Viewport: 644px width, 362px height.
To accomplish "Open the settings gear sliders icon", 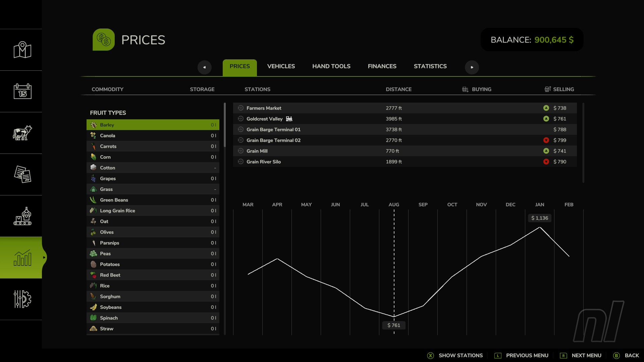I will tap(22, 299).
